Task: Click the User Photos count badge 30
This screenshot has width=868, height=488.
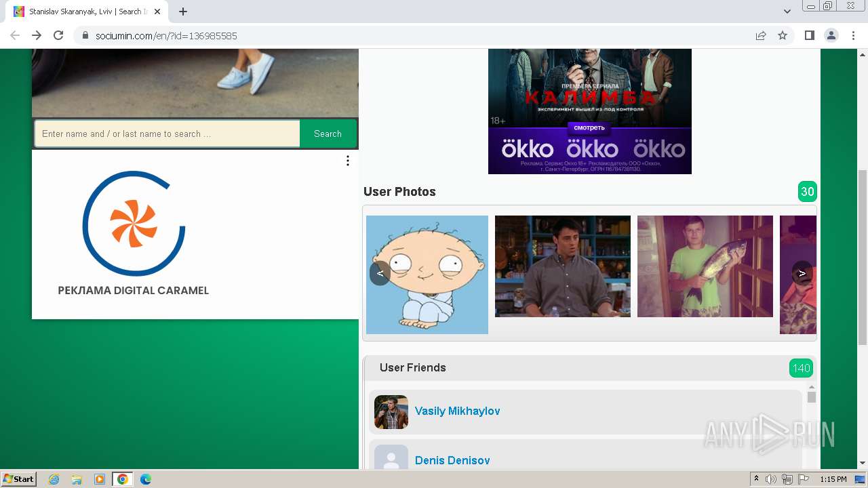Action: pyautogui.click(x=807, y=192)
